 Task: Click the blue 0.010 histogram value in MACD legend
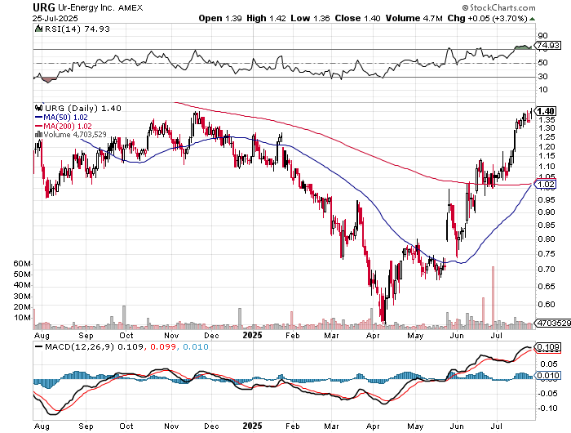coord(196,347)
